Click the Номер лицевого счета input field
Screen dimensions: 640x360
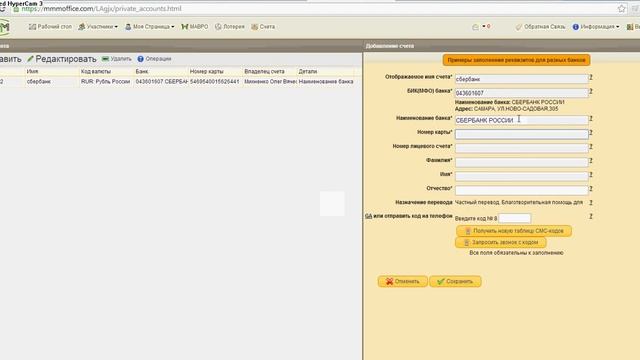(521, 148)
